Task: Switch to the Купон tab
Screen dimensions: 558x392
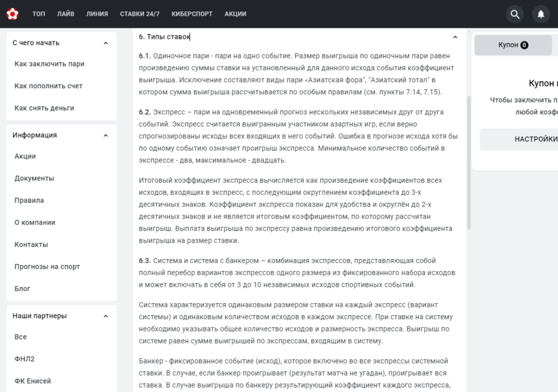Action: (513, 45)
